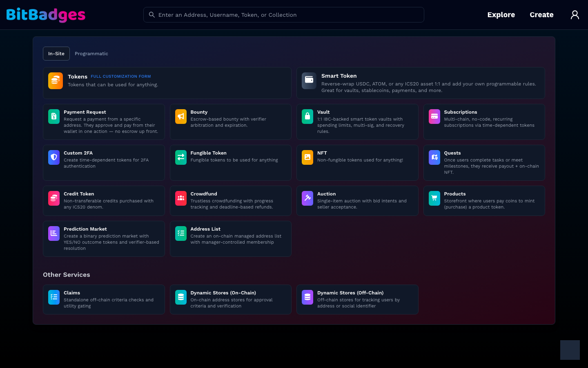Click the Auction gavel icon
588x368 pixels.
click(x=307, y=198)
